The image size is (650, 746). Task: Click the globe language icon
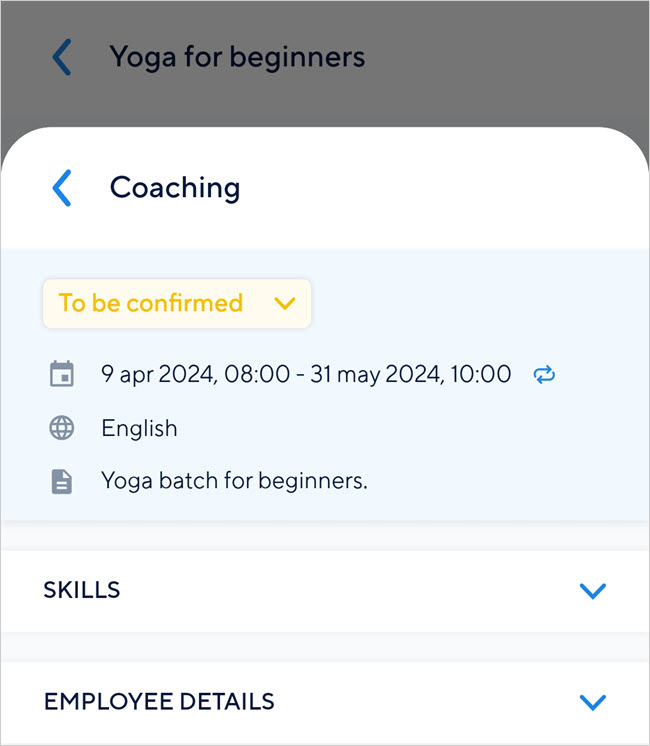click(62, 428)
